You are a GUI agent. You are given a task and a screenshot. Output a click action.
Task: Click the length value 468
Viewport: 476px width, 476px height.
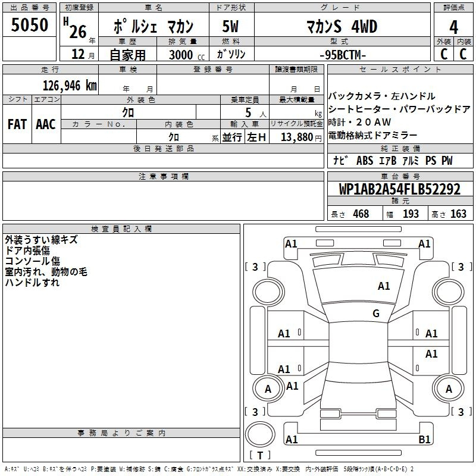click(x=361, y=214)
